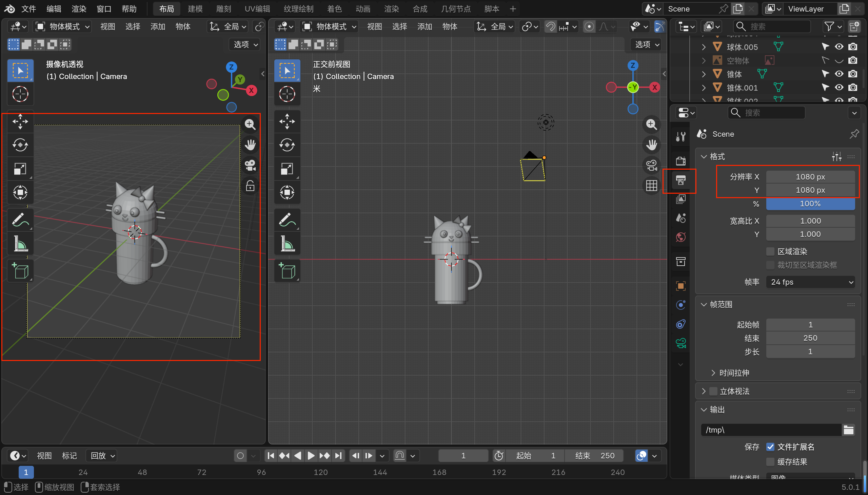Expand 锥体.001 in the outliner
Image resolution: width=868 pixels, height=495 pixels.
pos(704,88)
